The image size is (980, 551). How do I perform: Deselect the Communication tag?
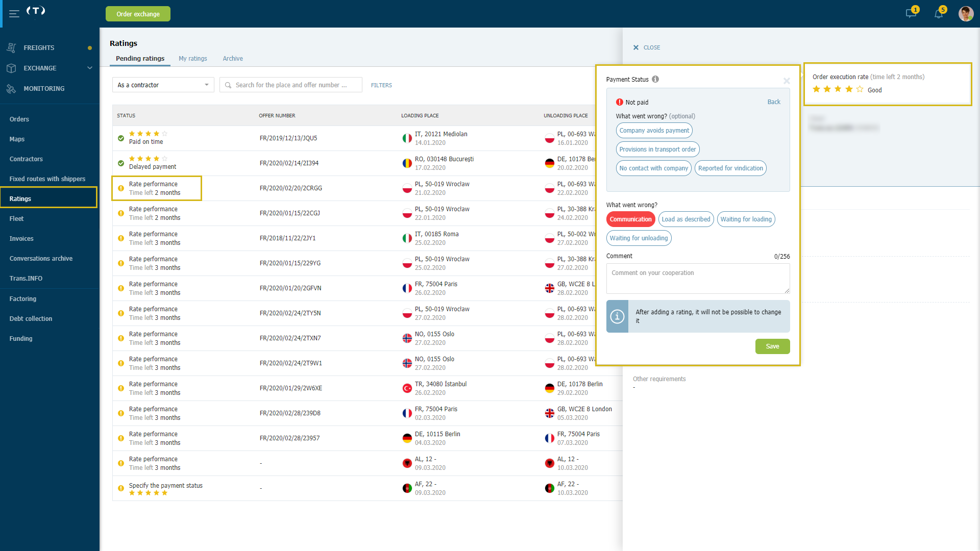[x=630, y=219]
